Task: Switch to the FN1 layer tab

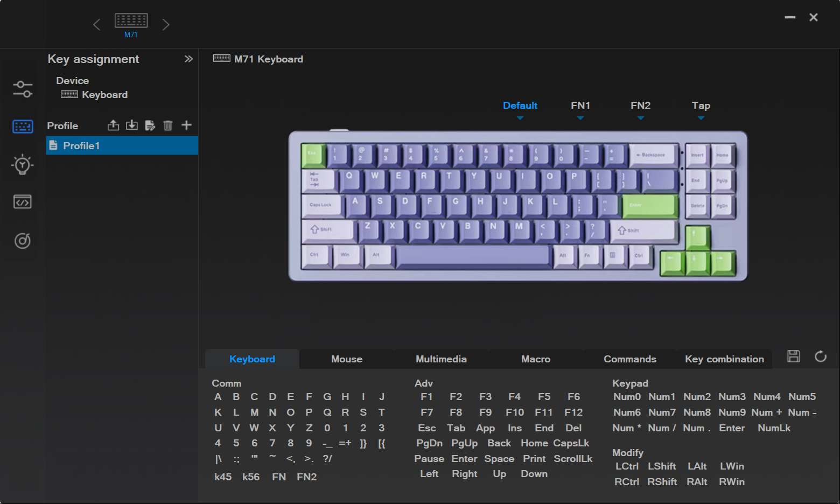Action: pyautogui.click(x=580, y=106)
